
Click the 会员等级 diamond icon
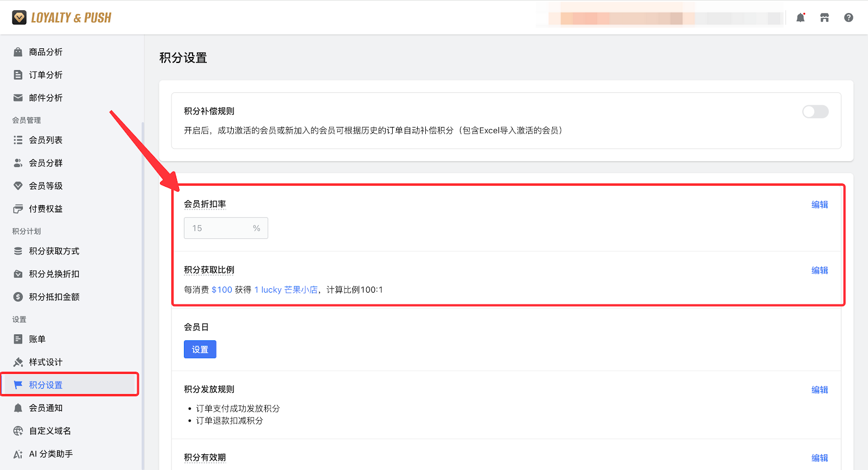[18, 186]
